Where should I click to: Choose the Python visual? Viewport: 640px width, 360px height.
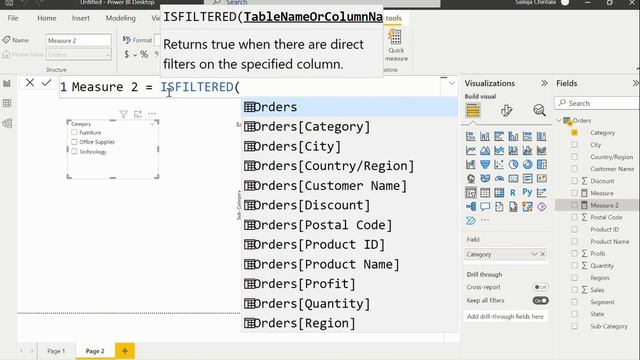click(x=527, y=193)
